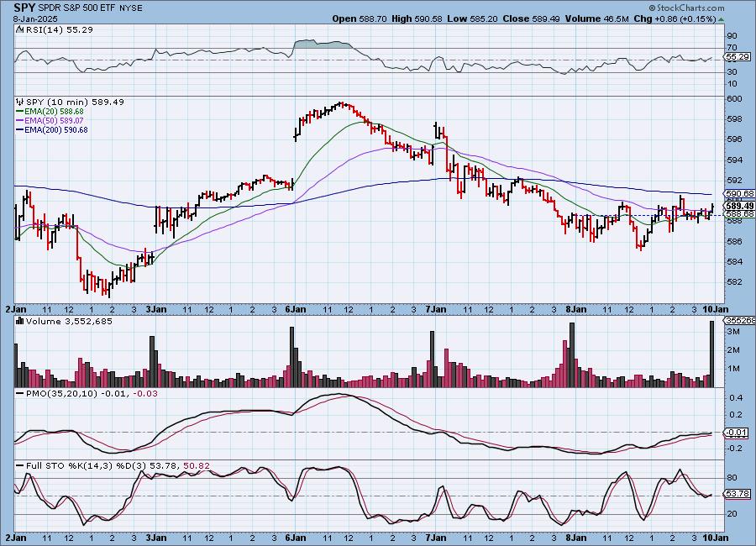Click the 588.68 EMA tag on price axis

(740, 213)
